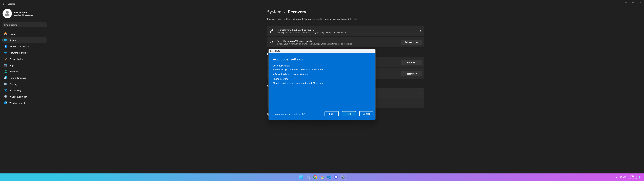644x181 pixels.
Task: Focus the Find a setting search box
Action: click(22, 25)
